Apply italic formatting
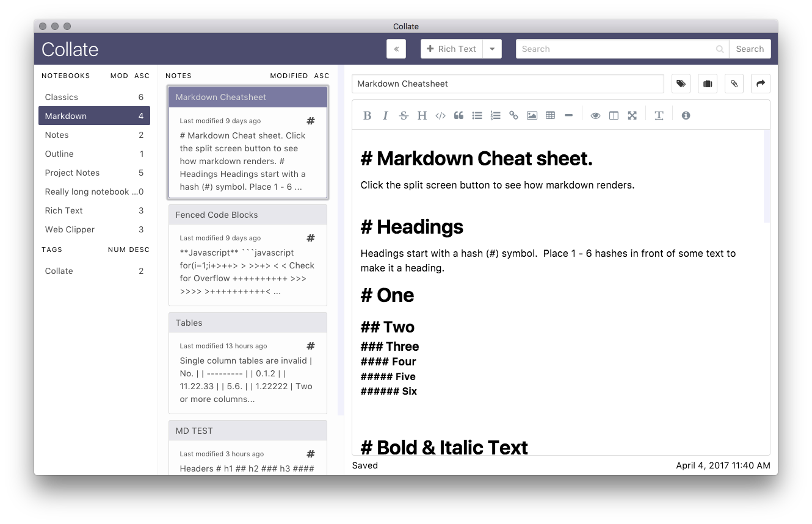Screen dimensions: 812x524 tap(385, 115)
